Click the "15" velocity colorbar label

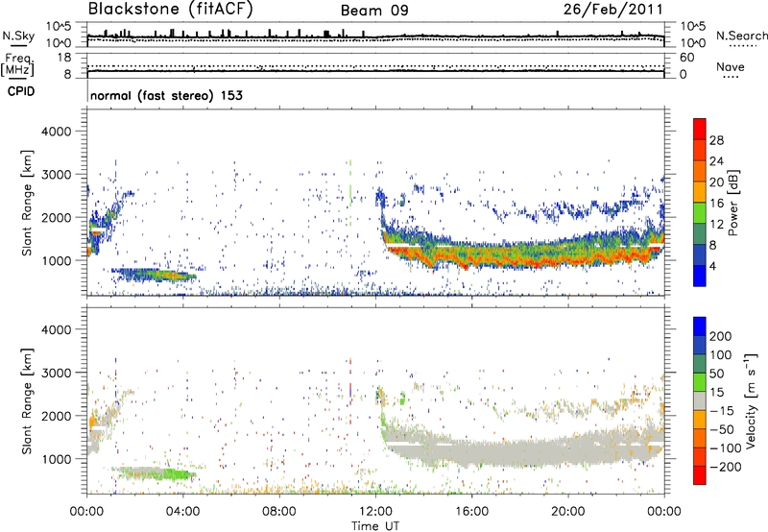click(x=716, y=393)
